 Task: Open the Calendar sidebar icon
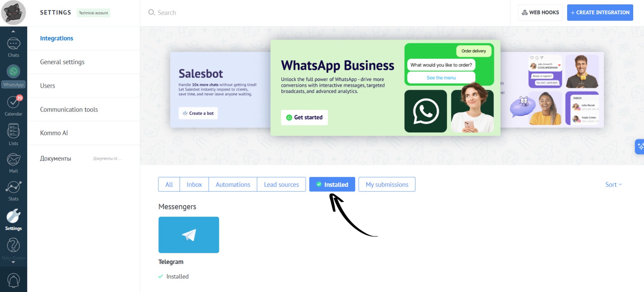(x=13, y=106)
